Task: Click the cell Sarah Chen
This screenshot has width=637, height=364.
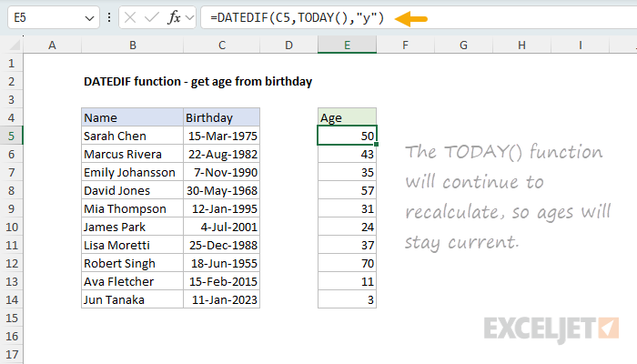Action: pyautogui.click(x=133, y=136)
